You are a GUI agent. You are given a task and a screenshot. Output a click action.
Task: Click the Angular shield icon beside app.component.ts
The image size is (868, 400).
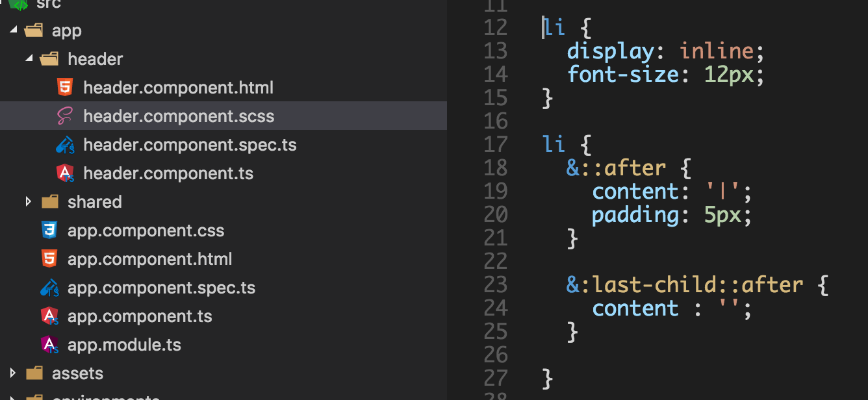[50, 316]
